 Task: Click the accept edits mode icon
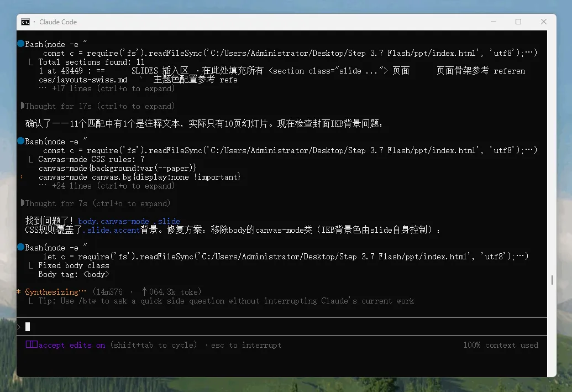pyautogui.click(x=32, y=344)
